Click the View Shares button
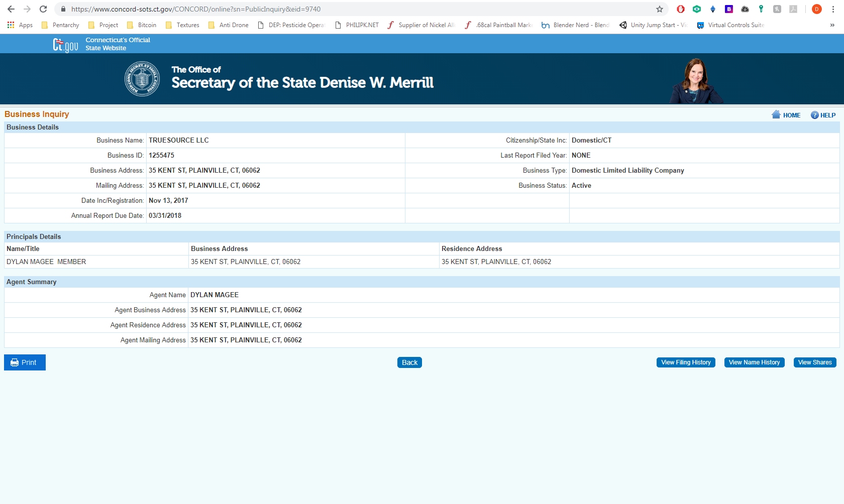This screenshot has width=844, height=504. (814, 362)
